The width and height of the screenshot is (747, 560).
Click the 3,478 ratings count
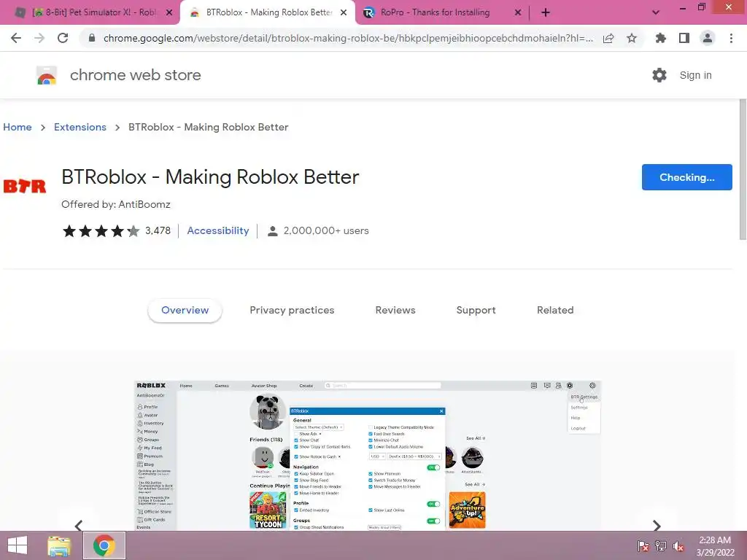point(158,230)
